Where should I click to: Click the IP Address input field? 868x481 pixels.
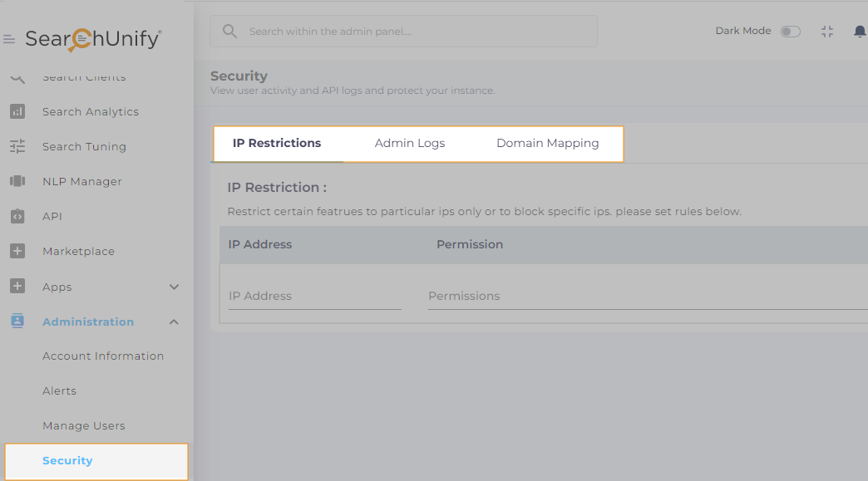coord(314,297)
